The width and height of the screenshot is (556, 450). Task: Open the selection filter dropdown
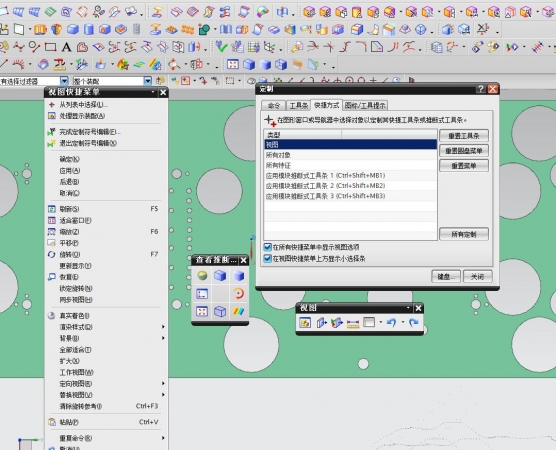click(64, 81)
